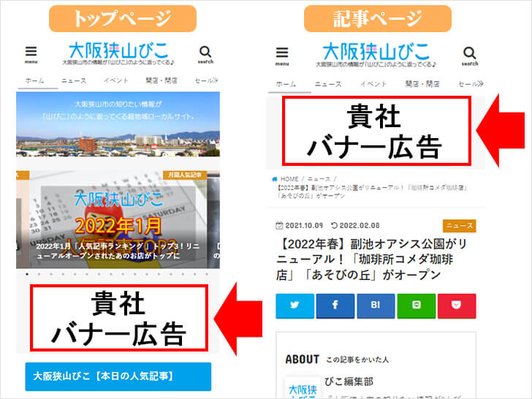The image size is (532, 399).
Task: Click 貴社バナー広告 banner on the top page
Action: point(118,318)
